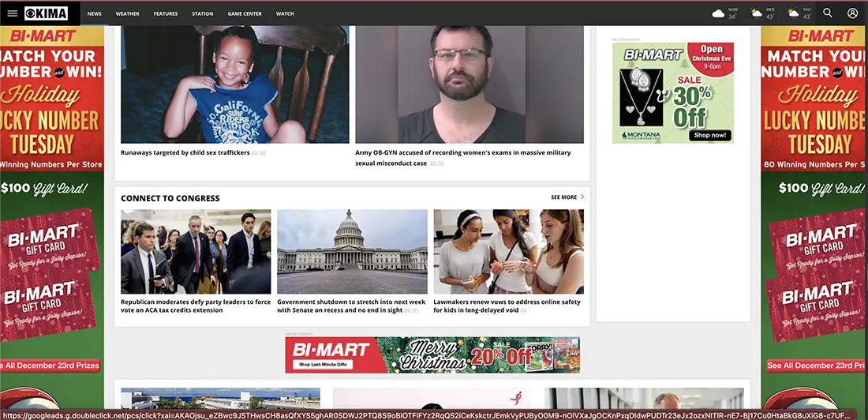Screen dimensions: 868x420
Task: Open the NEWS menu
Action: pos(95,14)
